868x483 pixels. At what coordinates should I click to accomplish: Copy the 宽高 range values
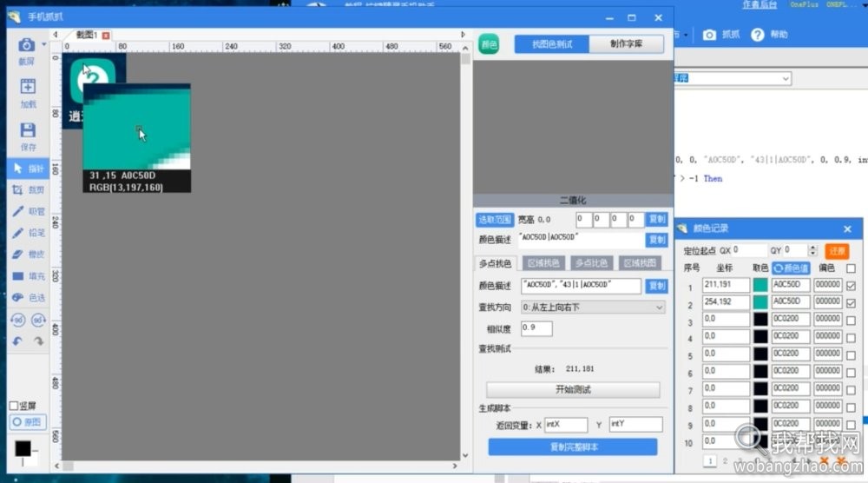click(657, 219)
